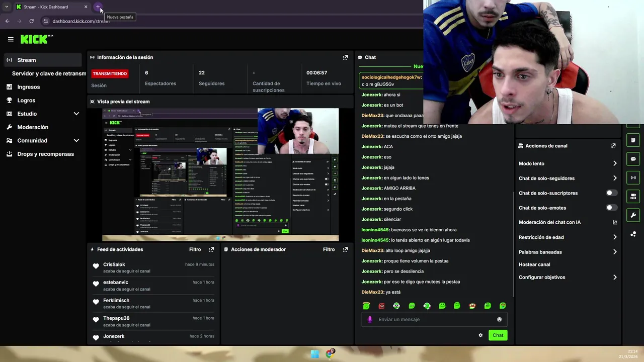This screenshot has width=644, height=362.
Task: Select Stream in the sidebar
Action: coord(42,60)
